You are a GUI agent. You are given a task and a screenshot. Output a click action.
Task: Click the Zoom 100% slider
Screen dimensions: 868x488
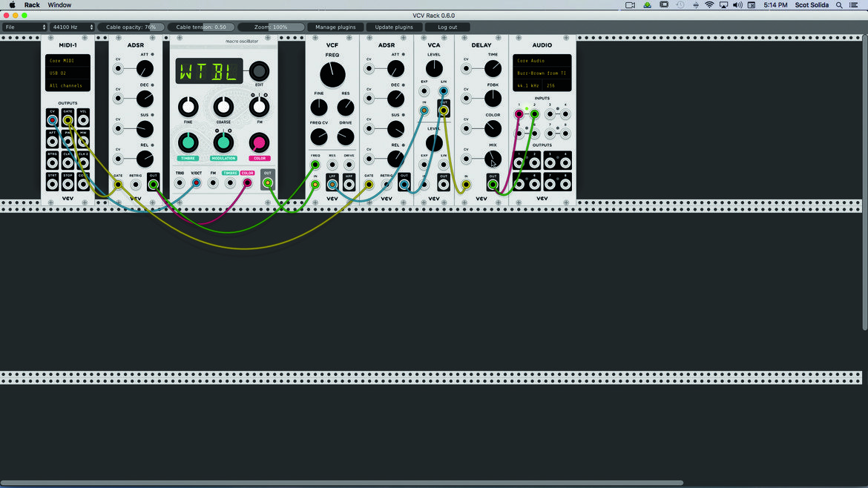coord(272,27)
